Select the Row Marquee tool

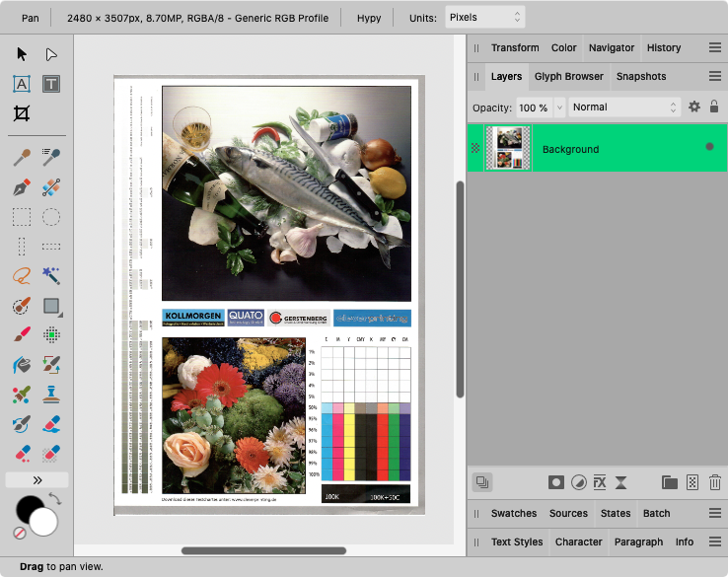point(51,247)
